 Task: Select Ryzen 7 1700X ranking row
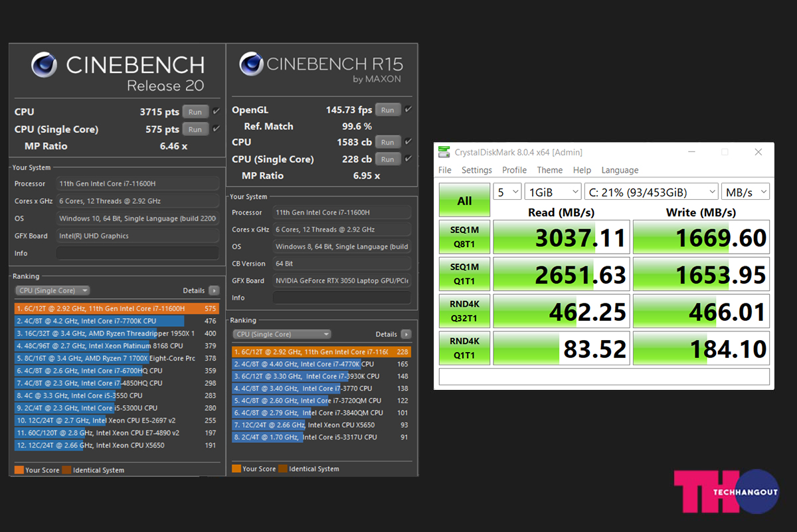(116, 358)
